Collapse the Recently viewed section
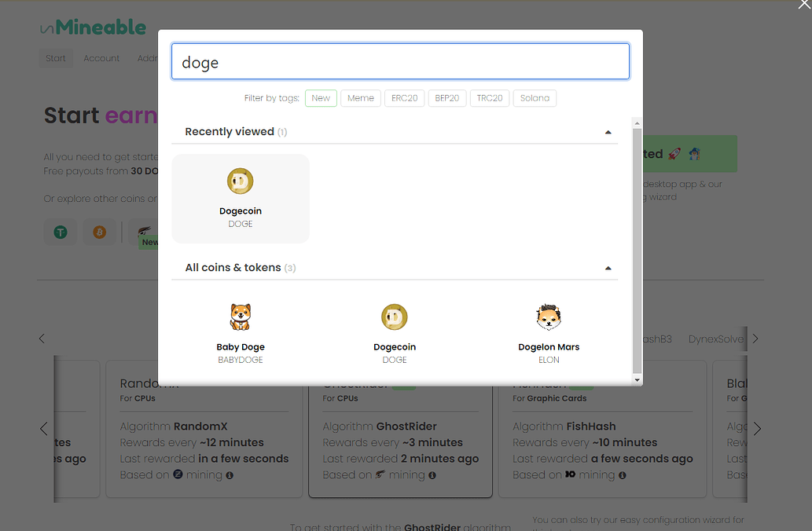This screenshot has width=812, height=531. [x=608, y=132]
